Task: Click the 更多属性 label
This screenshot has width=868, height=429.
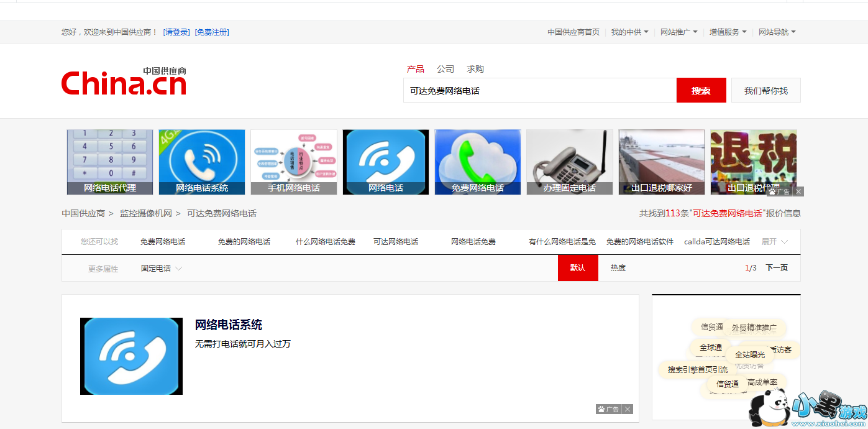Action: pos(103,269)
